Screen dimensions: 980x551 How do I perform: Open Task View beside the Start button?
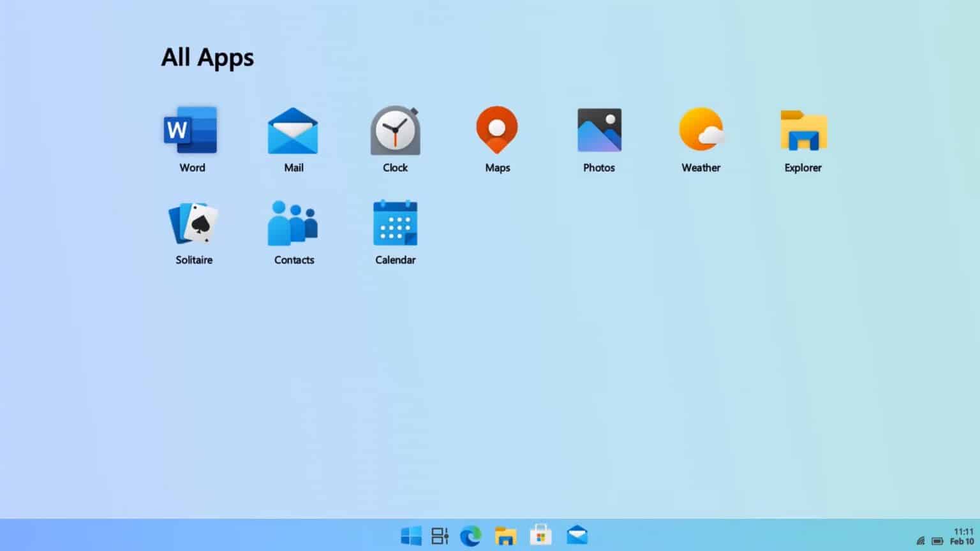(440, 536)
